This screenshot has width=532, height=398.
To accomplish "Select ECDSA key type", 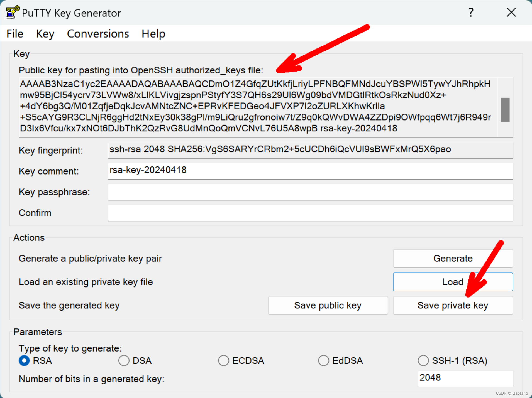I will pyautogui.click(x=224, y=361).
